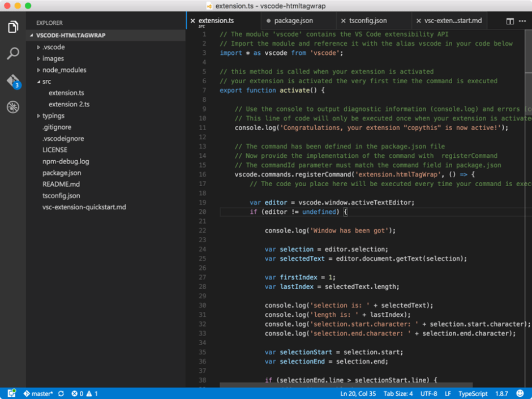
Task: Click the warnings triangle in status bar
Action: 89,393
